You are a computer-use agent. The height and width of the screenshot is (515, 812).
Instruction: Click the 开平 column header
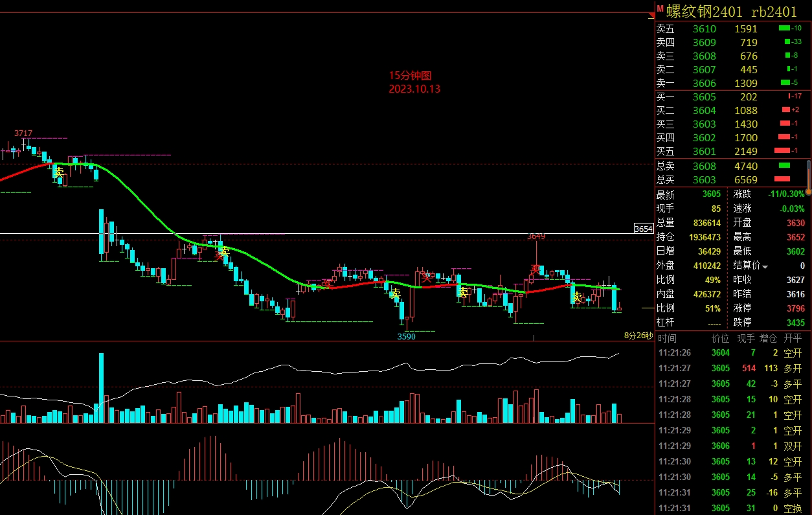click(793, 338)
